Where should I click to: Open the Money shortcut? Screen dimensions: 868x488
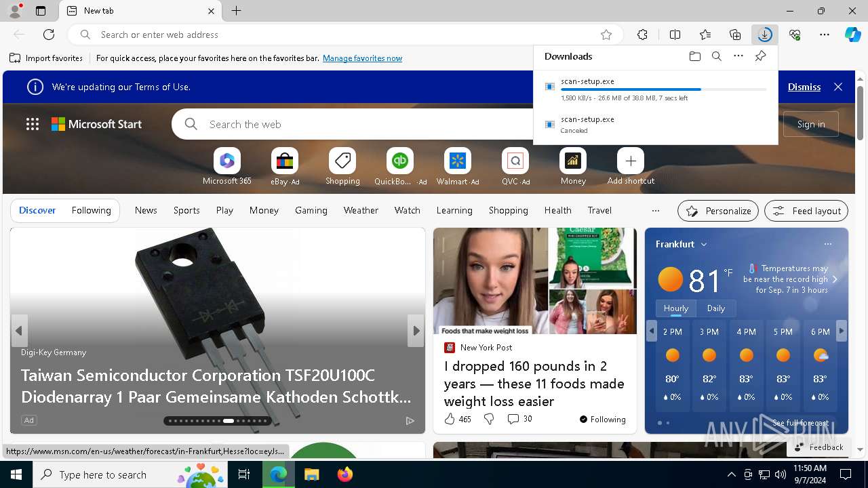[573, 166]
